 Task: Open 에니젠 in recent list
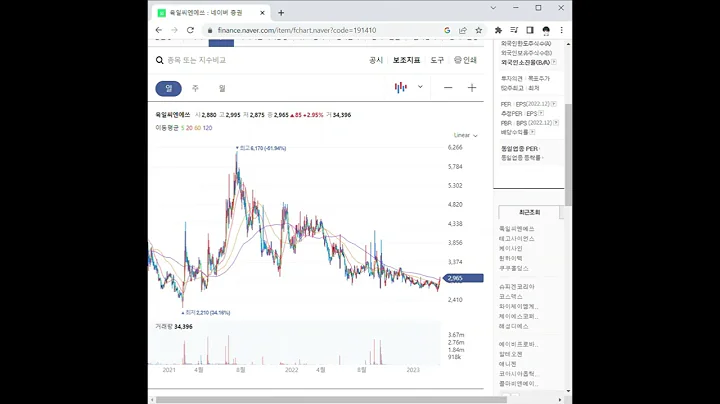508,364
